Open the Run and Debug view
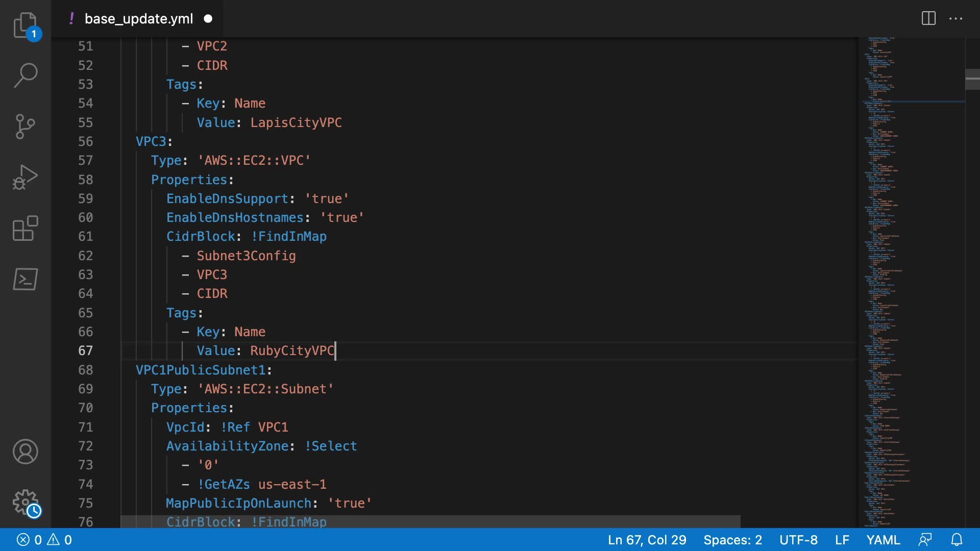The width and height of the screenshot is (980, 551). click(x=25, y=177)
